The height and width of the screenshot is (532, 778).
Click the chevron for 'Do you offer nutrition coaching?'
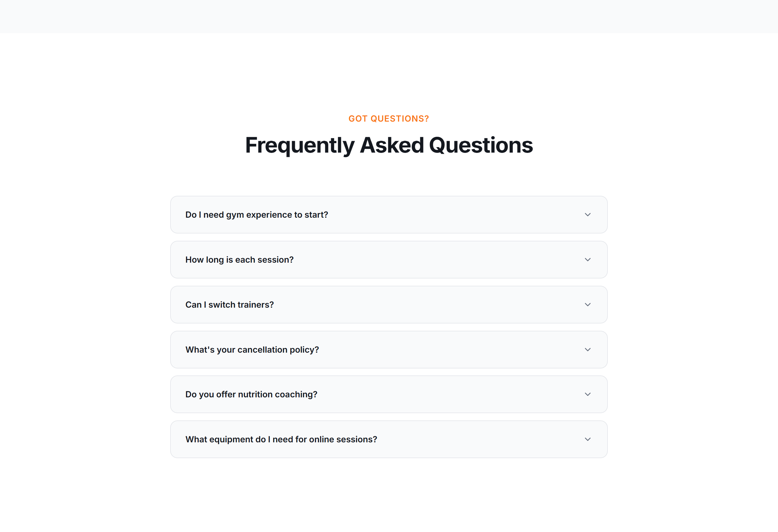point(587,394)
